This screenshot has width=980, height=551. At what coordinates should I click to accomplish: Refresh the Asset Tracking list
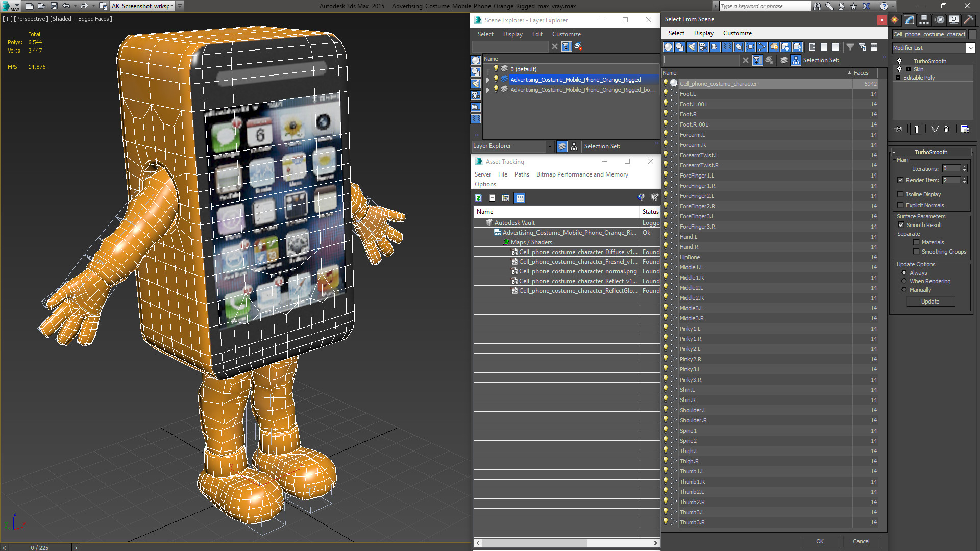[x=478, y=198]
